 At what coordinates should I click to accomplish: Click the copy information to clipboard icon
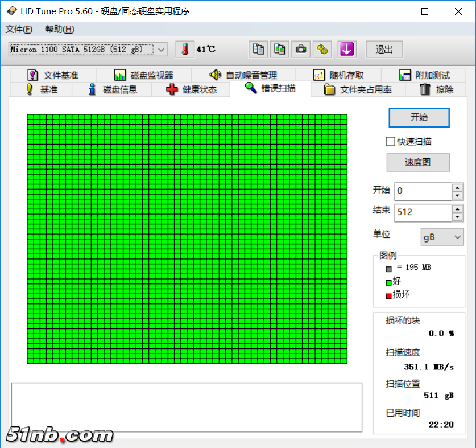point(258,50)
